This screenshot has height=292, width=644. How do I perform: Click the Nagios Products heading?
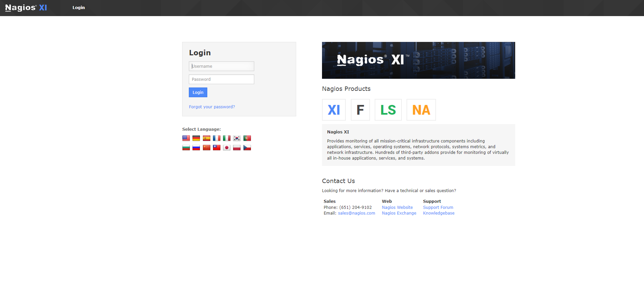(x=346, y=89)
